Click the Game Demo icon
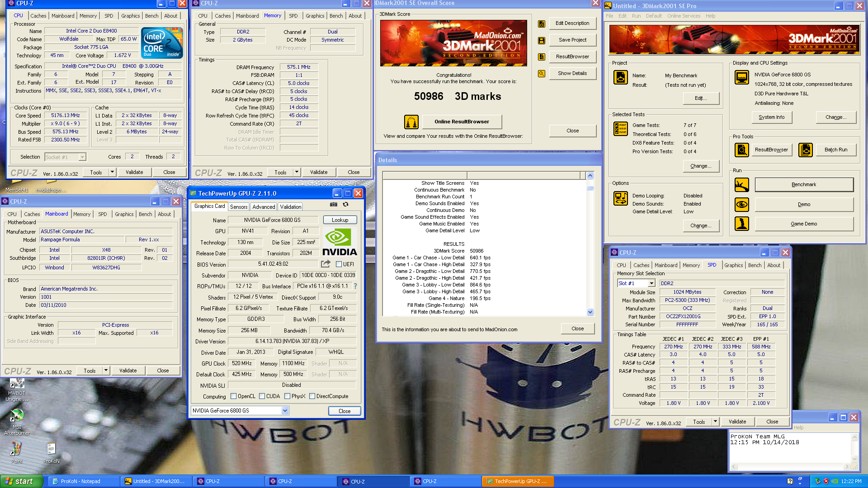 pyautogui.click(x=741, y=224)
